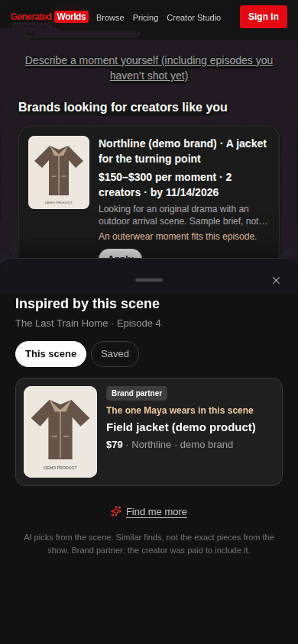Image resolution: width=298 pixels, height=644 pixels.
Task: Click the 'Brand partner' badge
Action: pos(137,393)
